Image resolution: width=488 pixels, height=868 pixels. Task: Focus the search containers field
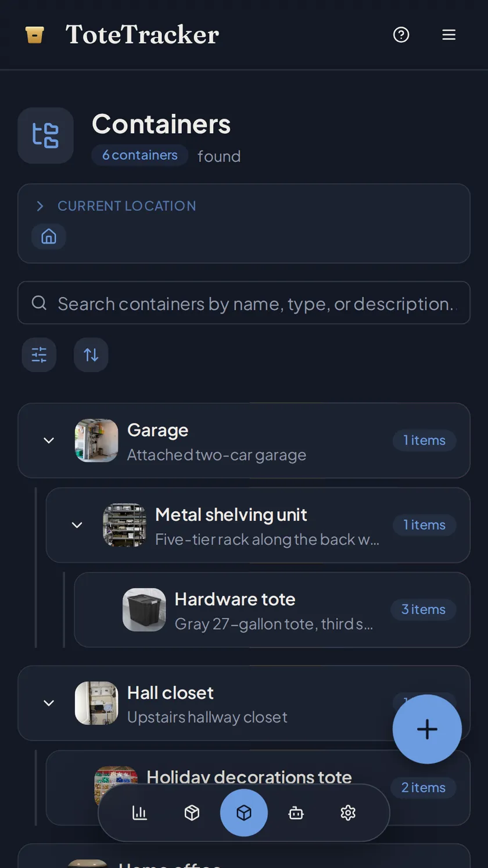coord(244,303)
